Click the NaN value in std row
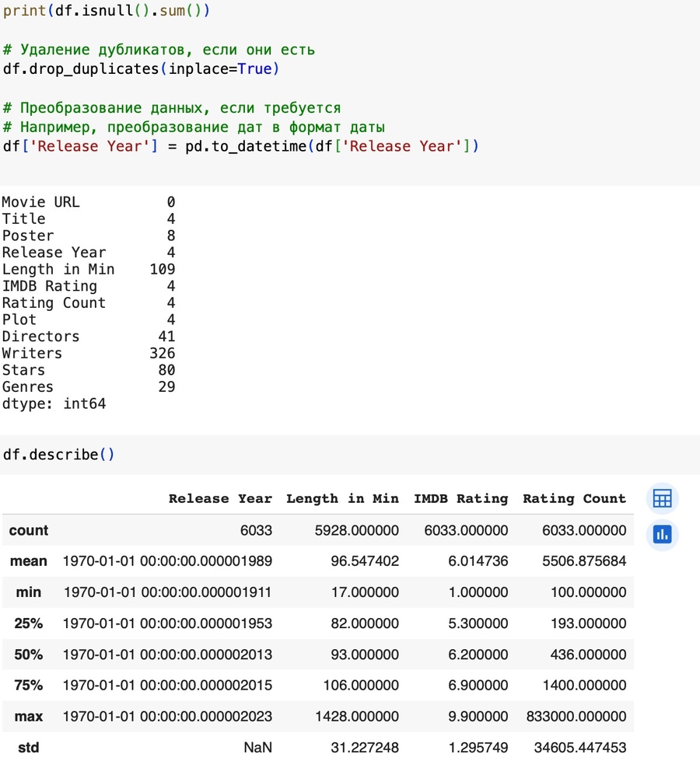 (258, 748)
